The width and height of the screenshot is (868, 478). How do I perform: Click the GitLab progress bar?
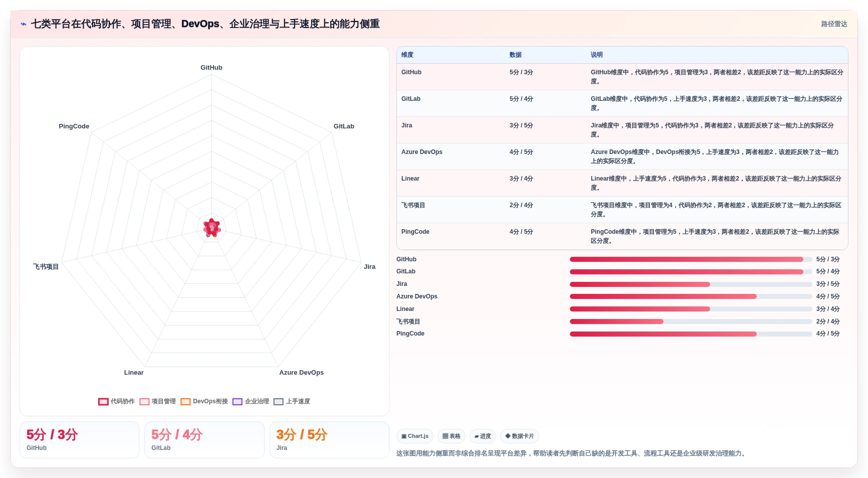pos(691,272)
